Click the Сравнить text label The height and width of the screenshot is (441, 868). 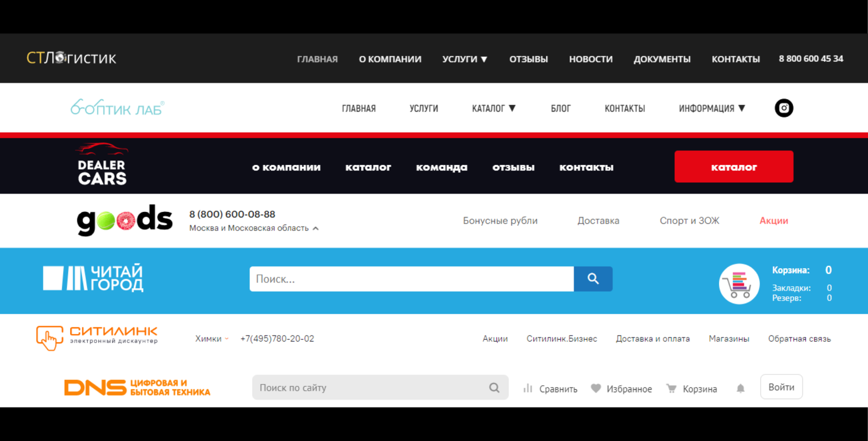pos(559,389)
